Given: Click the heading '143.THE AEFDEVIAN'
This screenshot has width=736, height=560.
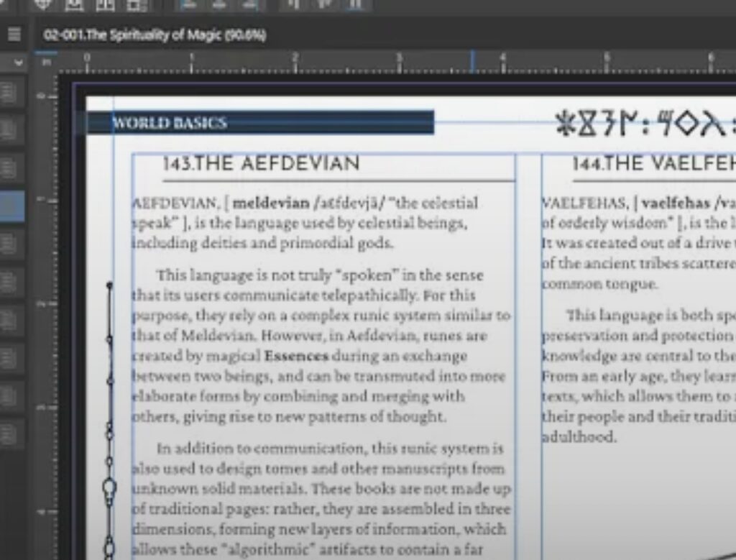Looking at the screenshot, I should point(261,163).
